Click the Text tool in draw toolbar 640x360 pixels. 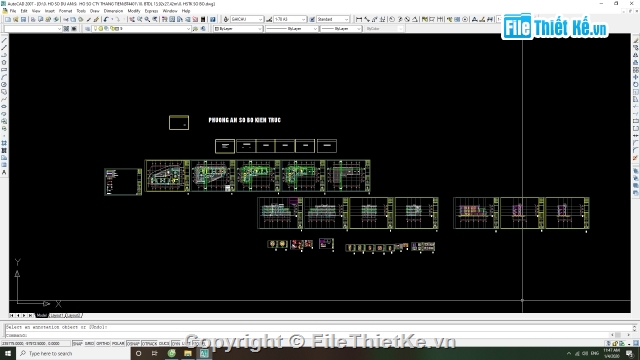tap(4, 173)
